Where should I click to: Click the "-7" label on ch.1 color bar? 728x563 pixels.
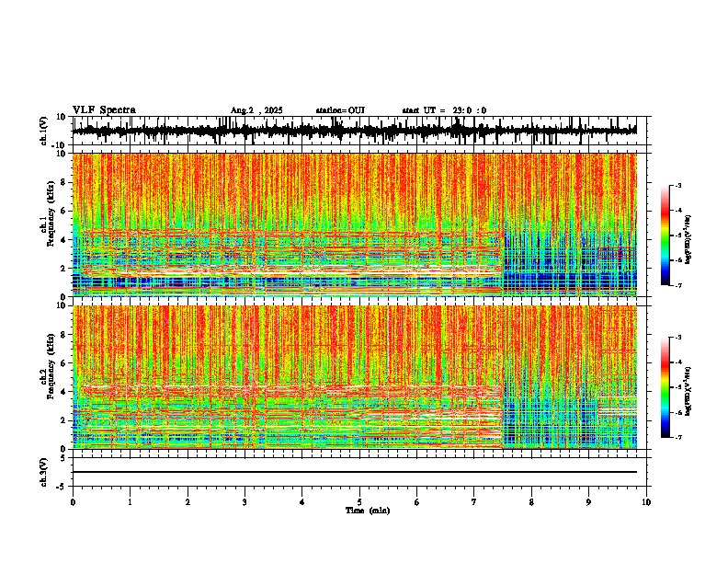(678, 285)
